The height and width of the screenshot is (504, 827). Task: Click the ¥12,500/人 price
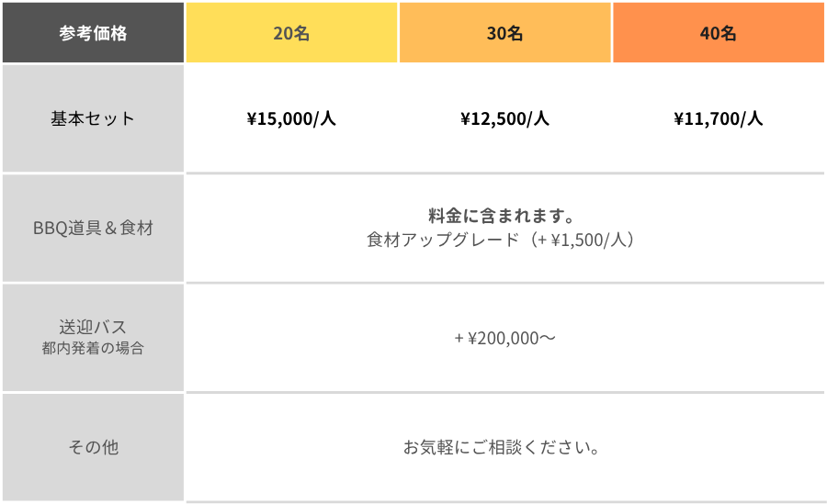tap(505, 118)
